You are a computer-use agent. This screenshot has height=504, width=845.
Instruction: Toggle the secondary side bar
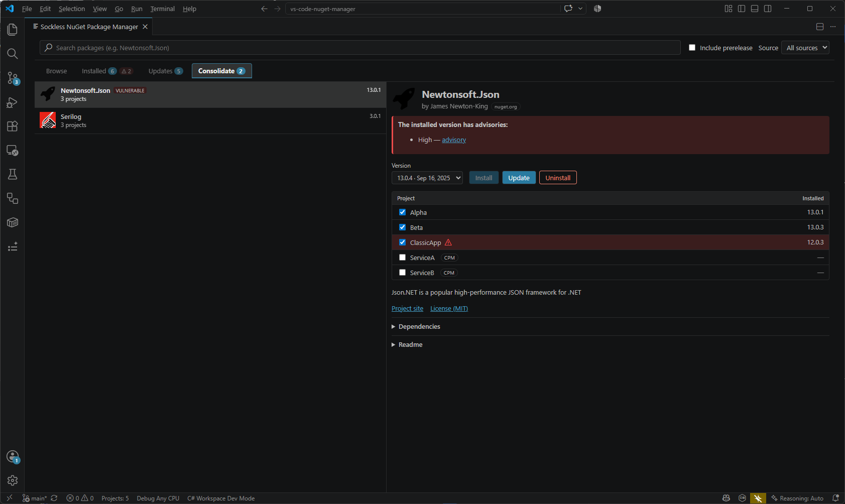click(768, 9)
